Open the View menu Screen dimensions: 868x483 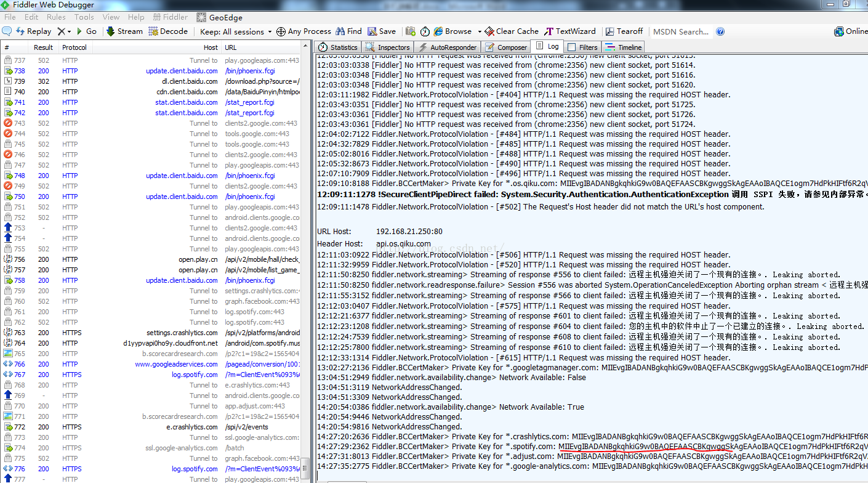[x=111, y=17]
